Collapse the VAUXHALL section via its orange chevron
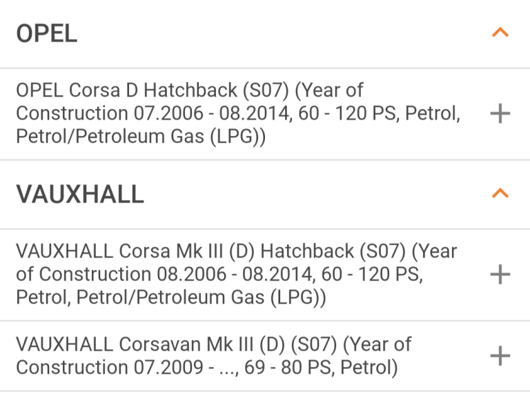Viewport: 530px width, 420px height. pos(500,194)
